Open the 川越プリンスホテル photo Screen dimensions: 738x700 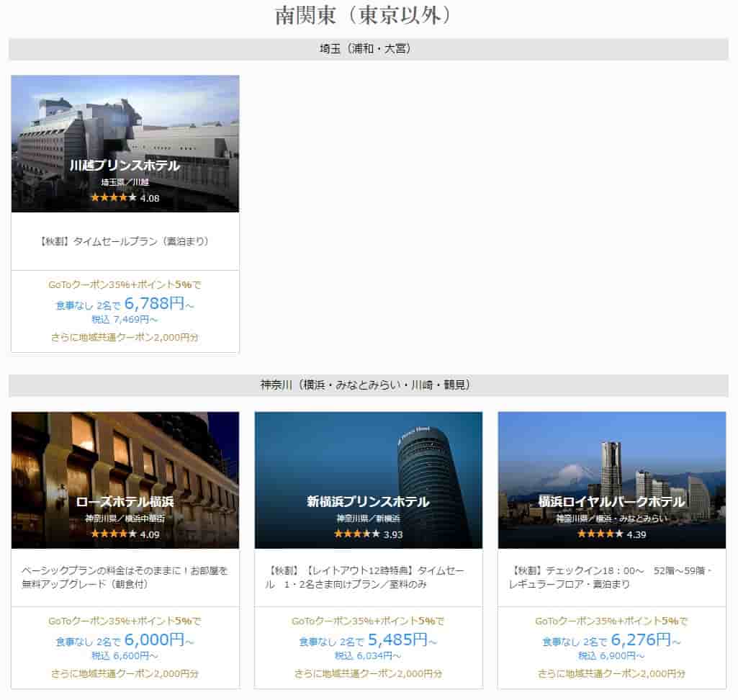tap(125, 143)
